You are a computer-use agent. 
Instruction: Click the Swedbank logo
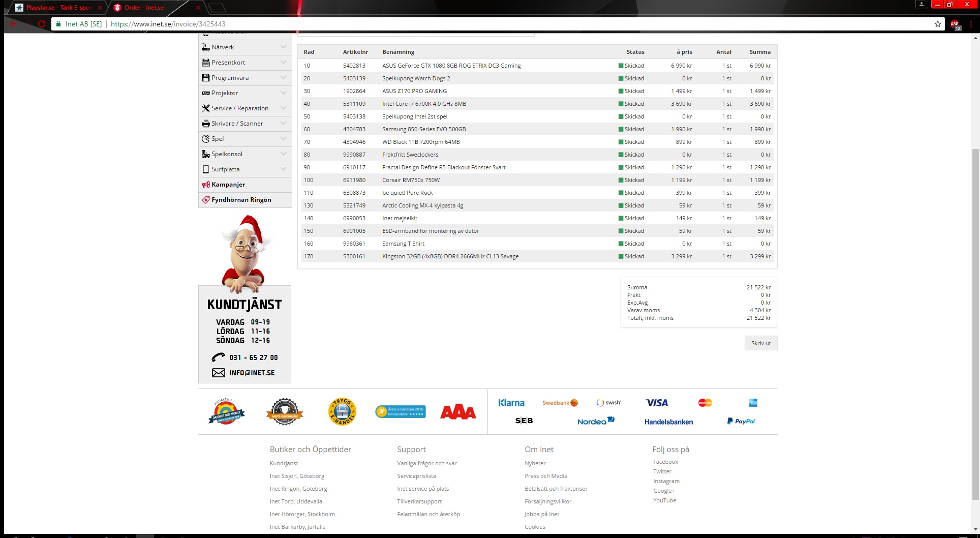pos(560,403)
